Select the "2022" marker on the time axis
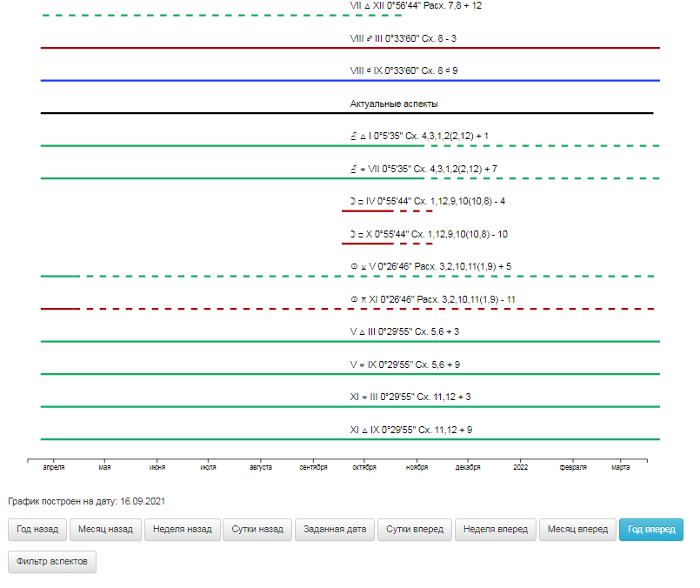Viewport: 700px width, 588px height. 522,467
